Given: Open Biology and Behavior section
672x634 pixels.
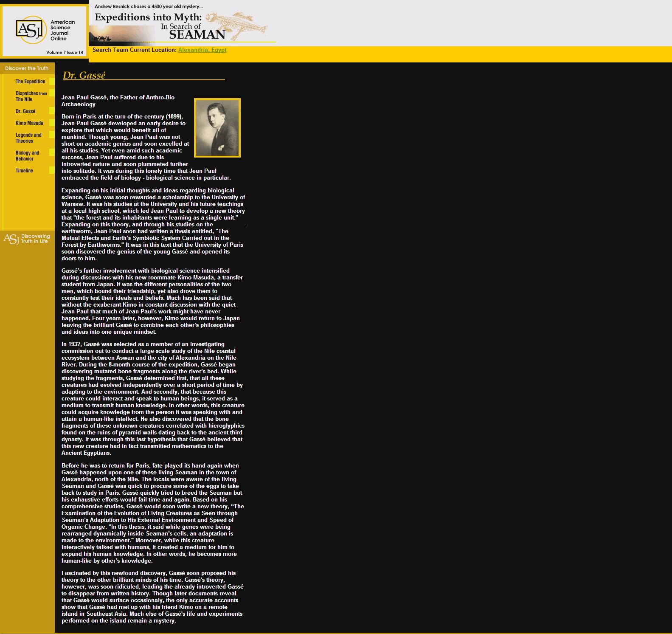Looking at the screenshot, I should pyautogui.click(x=27, y=156).
